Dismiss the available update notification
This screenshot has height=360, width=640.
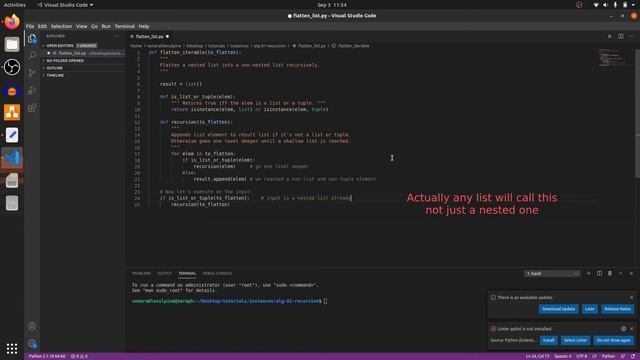tap(631, 298)
